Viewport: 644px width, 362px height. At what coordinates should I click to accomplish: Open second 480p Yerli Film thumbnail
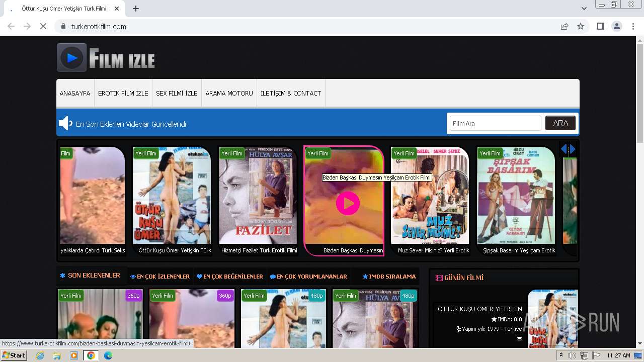click(375, 318)
